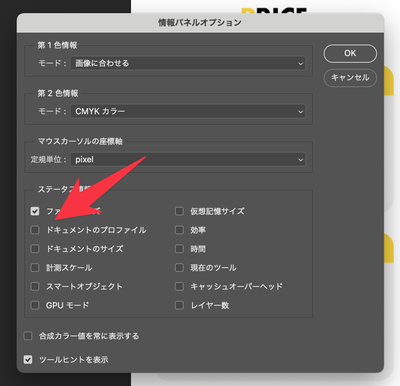Open the 第2色情報 CMYK カラー dropdown
Image resolution: width=400 pixels, height=386 pixels.
[x=188, y=111]
